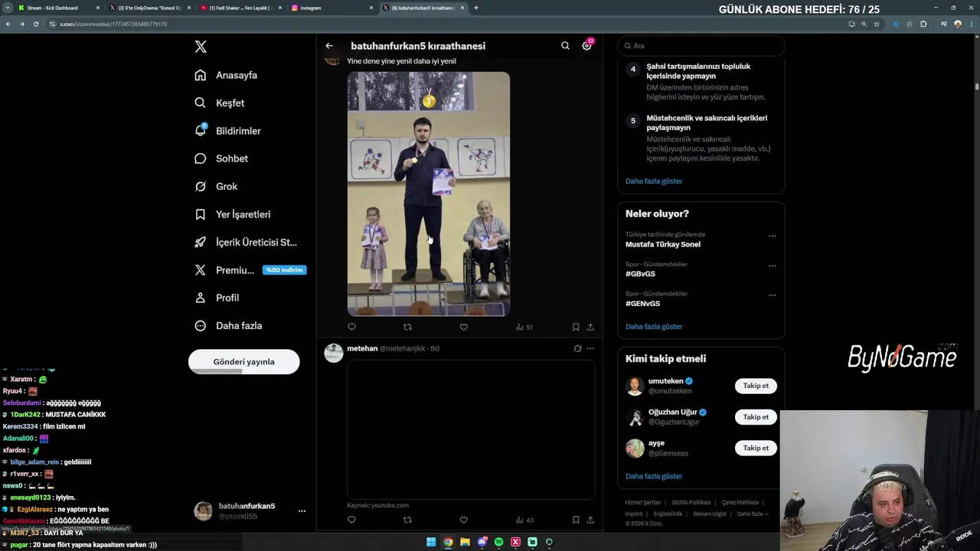Open Sohbet chat page
This screenshot has width=980, height=551.
221,158
